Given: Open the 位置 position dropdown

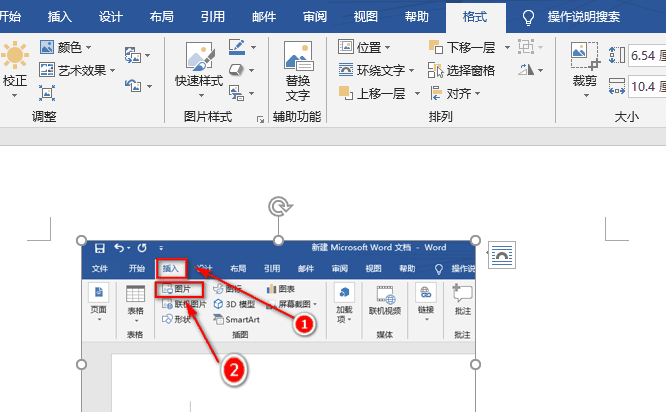Looking at the screenshot, I should pos(364,47).
